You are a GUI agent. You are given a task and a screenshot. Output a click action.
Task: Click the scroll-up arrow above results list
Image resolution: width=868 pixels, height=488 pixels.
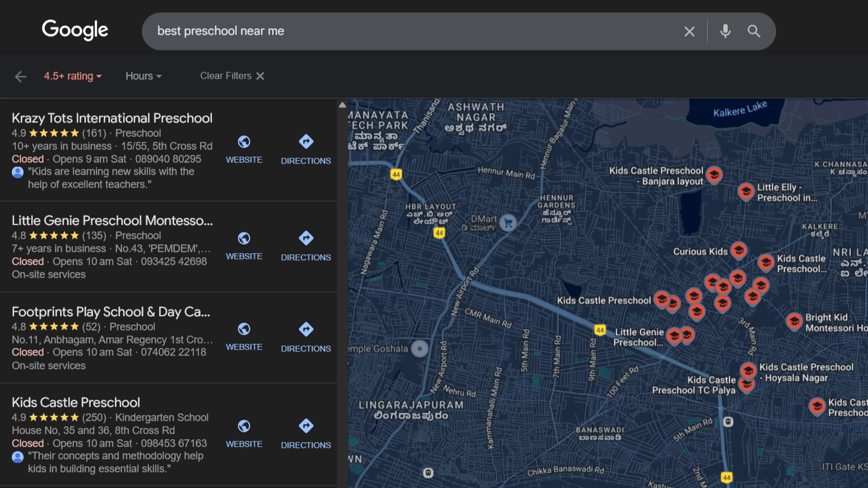[342, 104]
